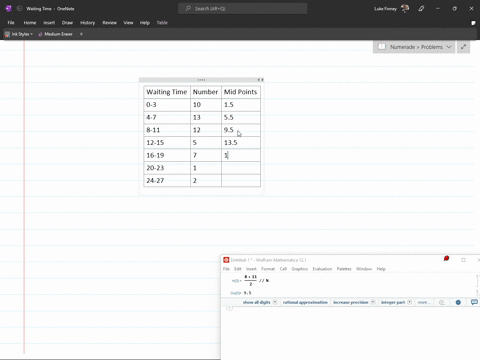Click 'integer part' suggestion button

click(x=393, y=302)
